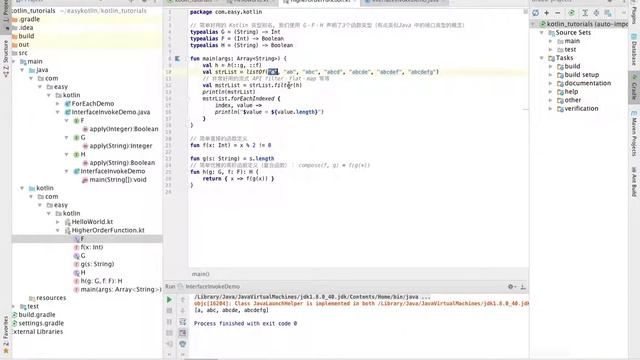640x360 pixels.
Task: Open the Maven Projects tool window tab
Action: [x=634, y=133]
